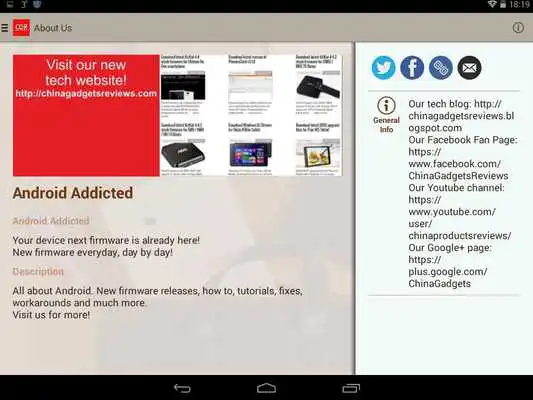Open the hamburger navigation menu
This screenshot has height=400, width=533.
(4, 28)
